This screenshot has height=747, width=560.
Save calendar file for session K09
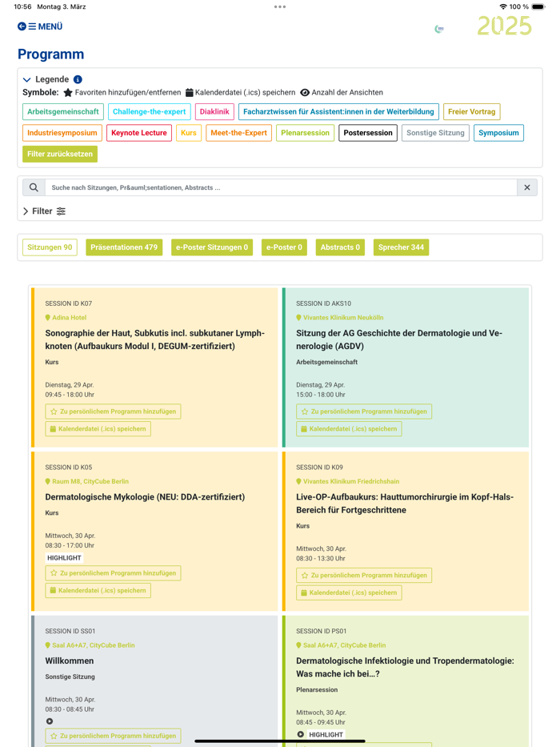tap(349, 592)
